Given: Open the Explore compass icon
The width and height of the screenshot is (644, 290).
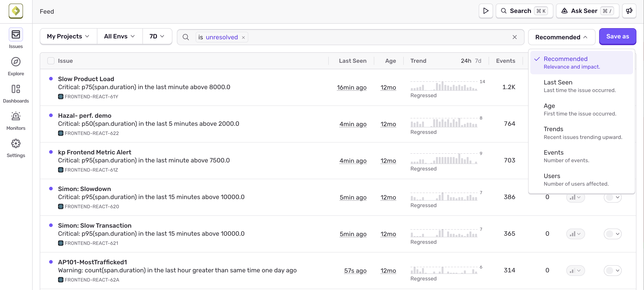Looking at the screenshot, I should click(16, 62).
